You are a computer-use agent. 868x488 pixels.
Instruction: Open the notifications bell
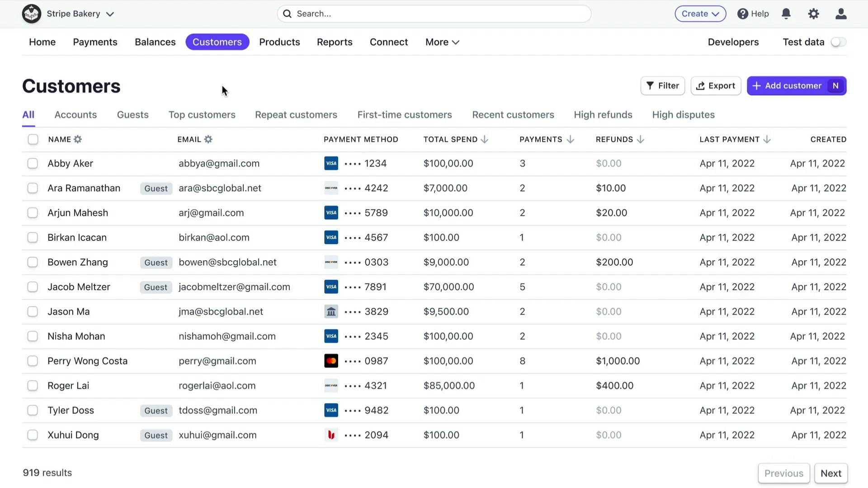point(786,14)
